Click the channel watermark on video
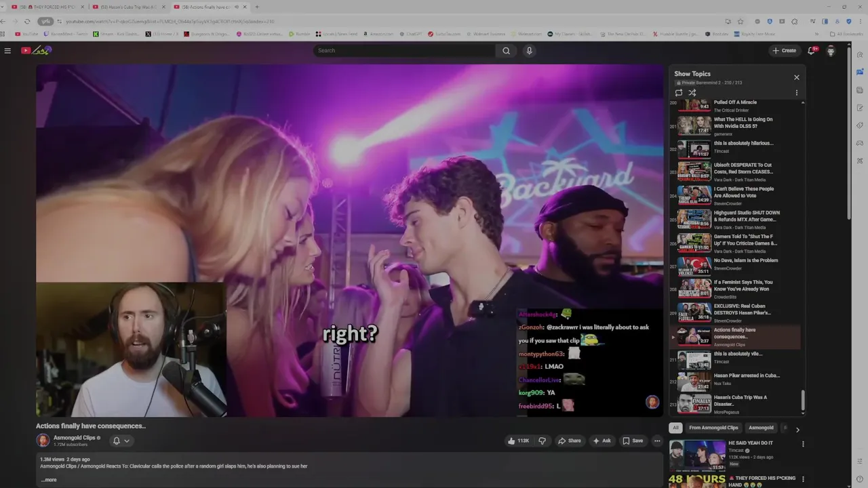868x488 pixels. tap(652, 402)
